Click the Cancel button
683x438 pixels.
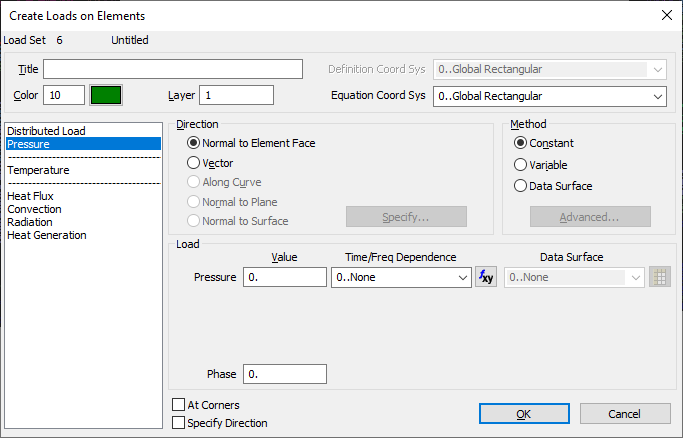[x=625, y=414]
